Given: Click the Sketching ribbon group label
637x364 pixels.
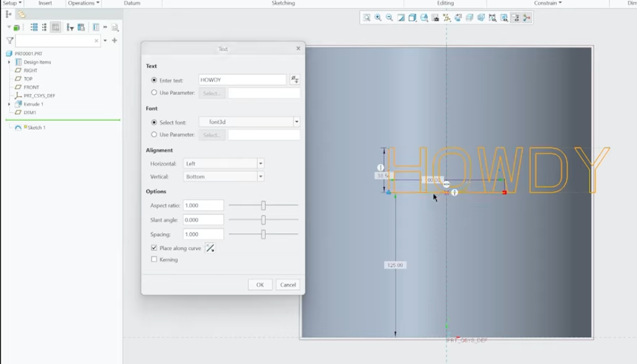Looking at the screenshot, I should (x=283, y=3).
